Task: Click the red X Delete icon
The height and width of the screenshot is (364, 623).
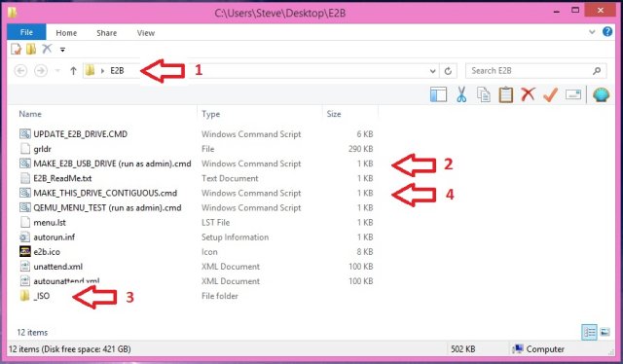Action: [528, 94]
